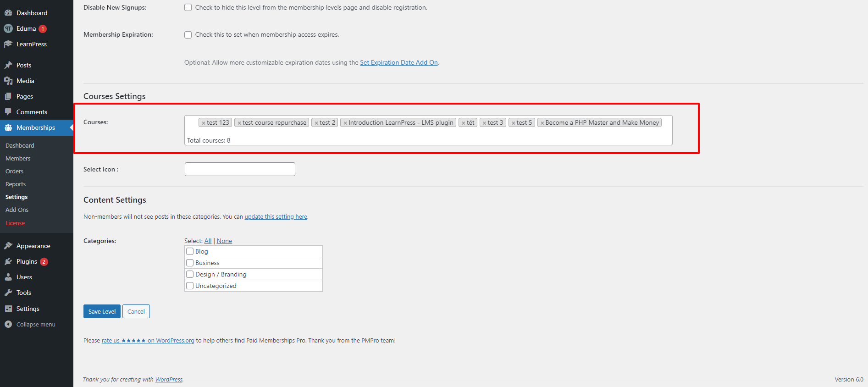Open Memberships Dashboard submenu item

pyautogui.click(x=20, y=145)
